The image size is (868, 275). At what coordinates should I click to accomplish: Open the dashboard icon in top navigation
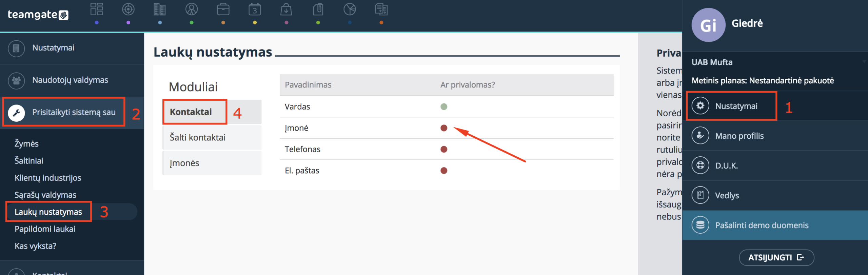[97, 9]
